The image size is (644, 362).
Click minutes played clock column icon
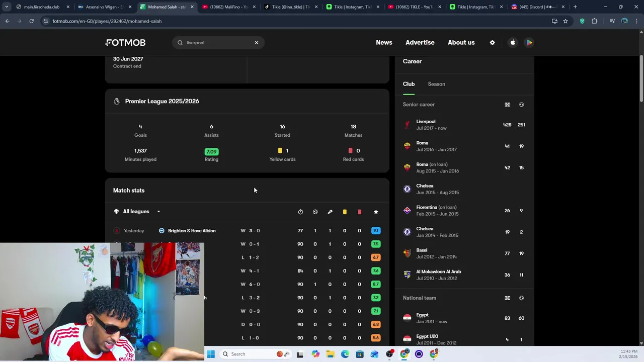tap(300, 212)
